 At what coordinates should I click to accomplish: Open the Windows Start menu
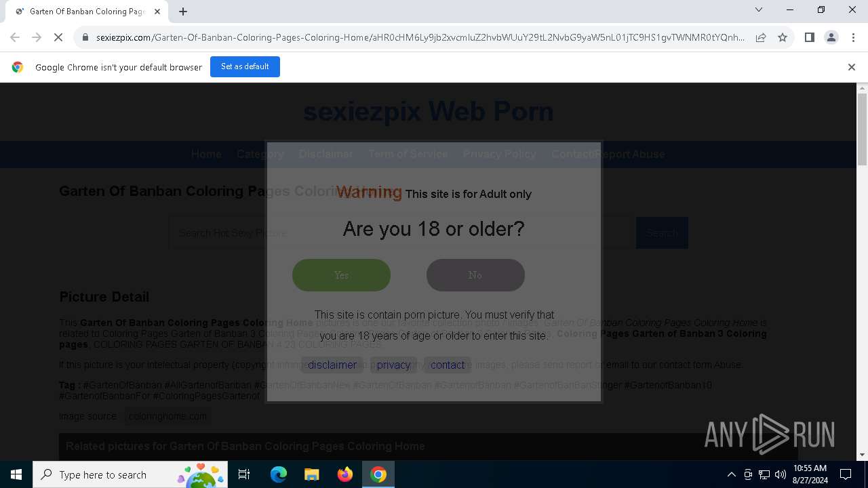pyautogui.click(x=16, y=474)
